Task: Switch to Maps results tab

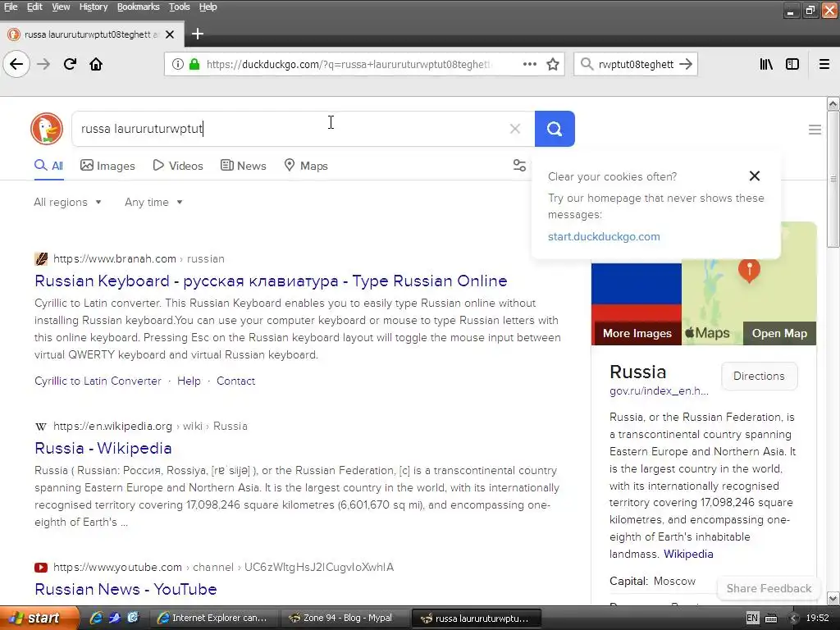Action: (306, 166)
